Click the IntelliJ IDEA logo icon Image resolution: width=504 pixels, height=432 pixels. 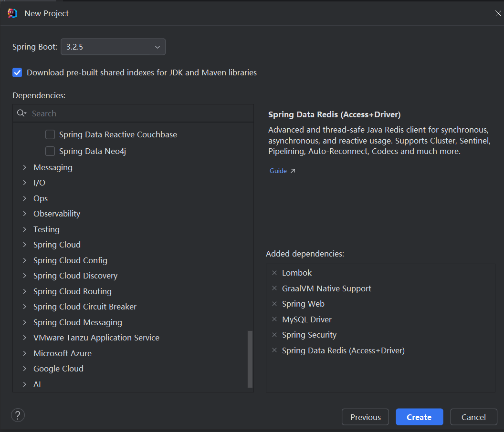pos(12,13)
